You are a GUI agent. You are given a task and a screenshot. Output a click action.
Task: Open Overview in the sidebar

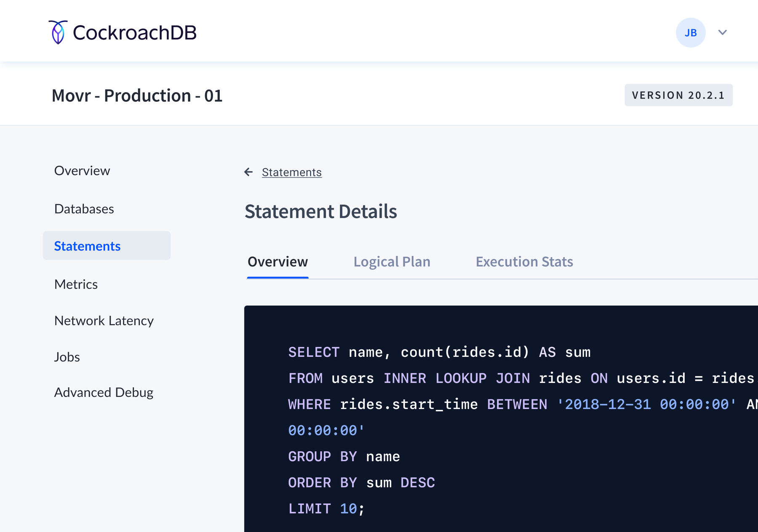[82, 170]
